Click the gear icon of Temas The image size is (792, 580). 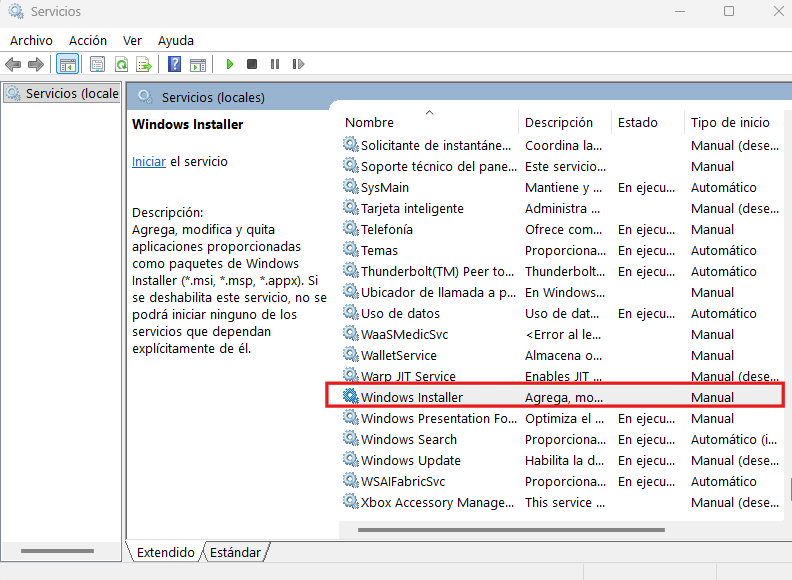pyautogui.click(x=351, y=250)
